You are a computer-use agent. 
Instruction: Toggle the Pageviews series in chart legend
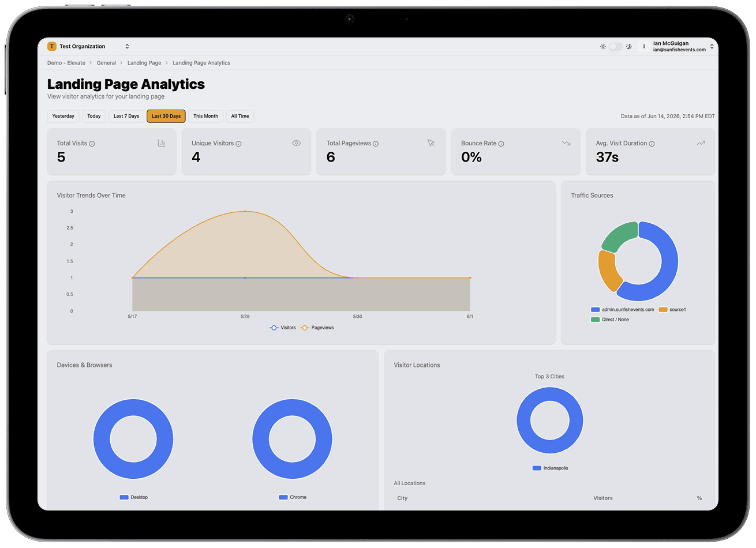tap(317, 328)
